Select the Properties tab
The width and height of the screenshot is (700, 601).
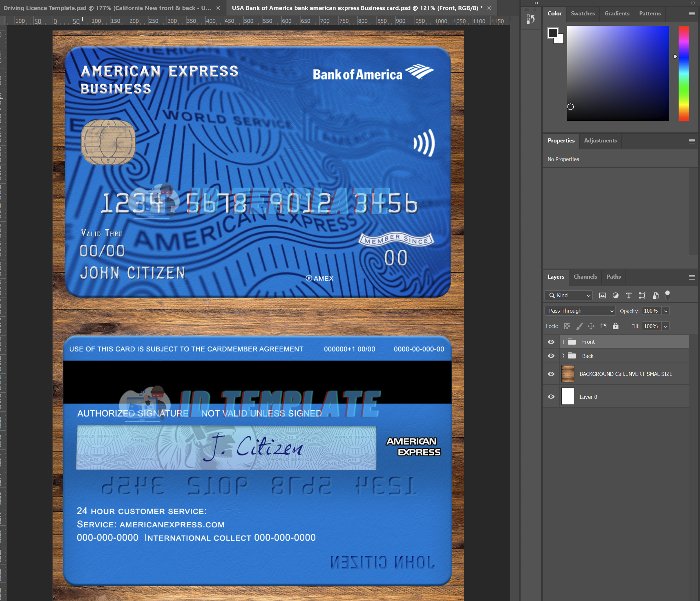click(x=561, y=141)
